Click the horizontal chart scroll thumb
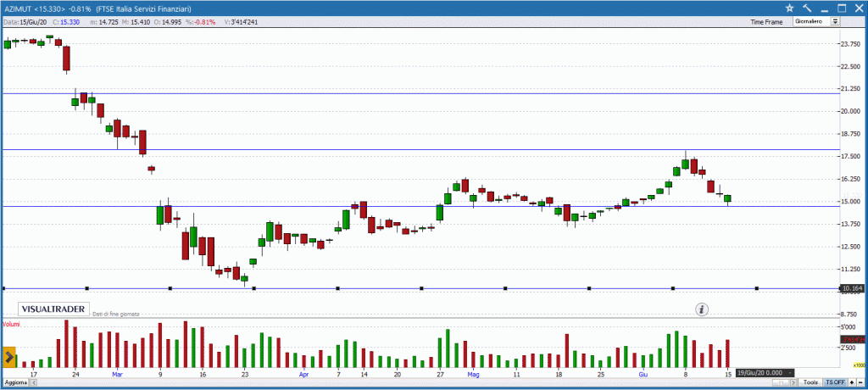Viewport: 868px width, 390px height. click(x=781, y=383)
